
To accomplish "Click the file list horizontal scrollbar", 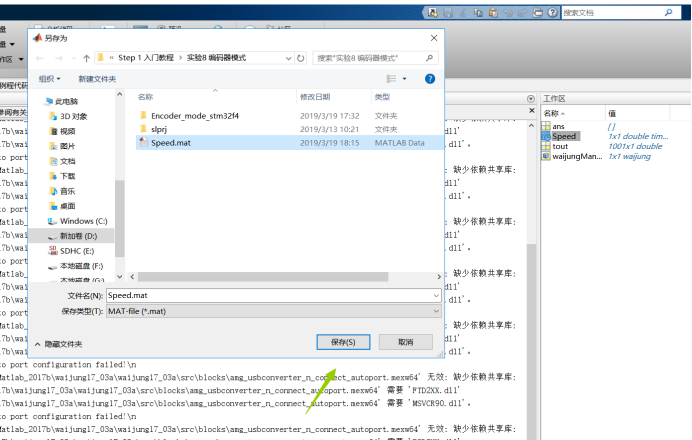I will [263, 277].
